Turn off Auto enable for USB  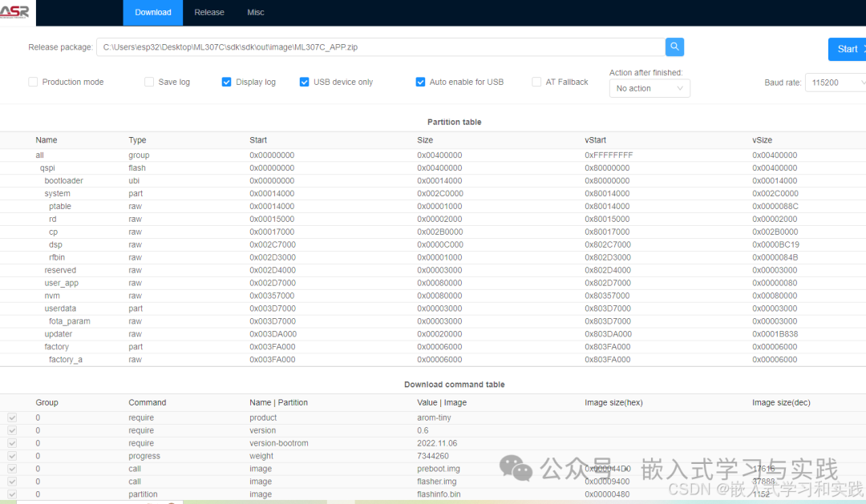tap(420, 82)
